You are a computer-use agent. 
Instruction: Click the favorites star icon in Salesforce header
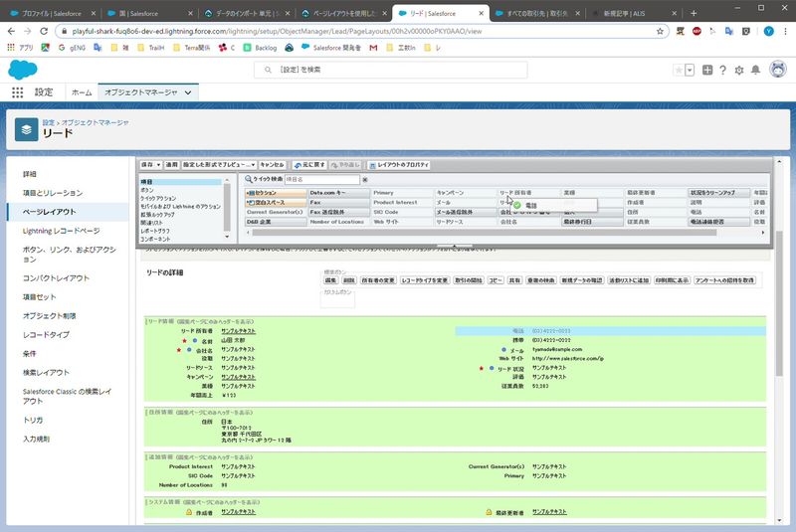pyautogui.click(x=679, y=70)
